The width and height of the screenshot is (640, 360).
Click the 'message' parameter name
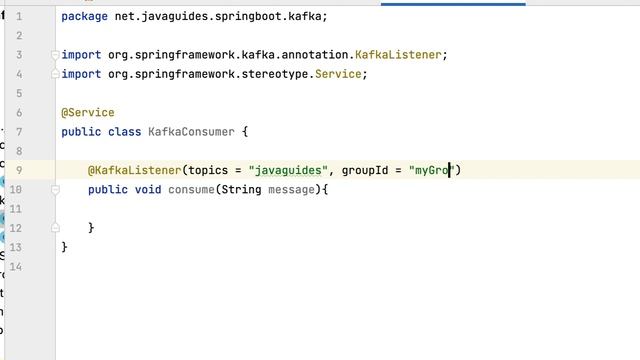pos(291,190)
